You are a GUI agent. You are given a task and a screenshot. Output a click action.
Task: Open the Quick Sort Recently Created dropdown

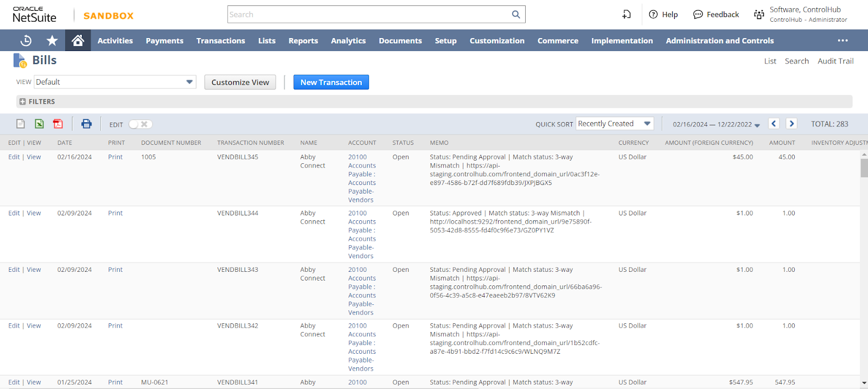615,124
